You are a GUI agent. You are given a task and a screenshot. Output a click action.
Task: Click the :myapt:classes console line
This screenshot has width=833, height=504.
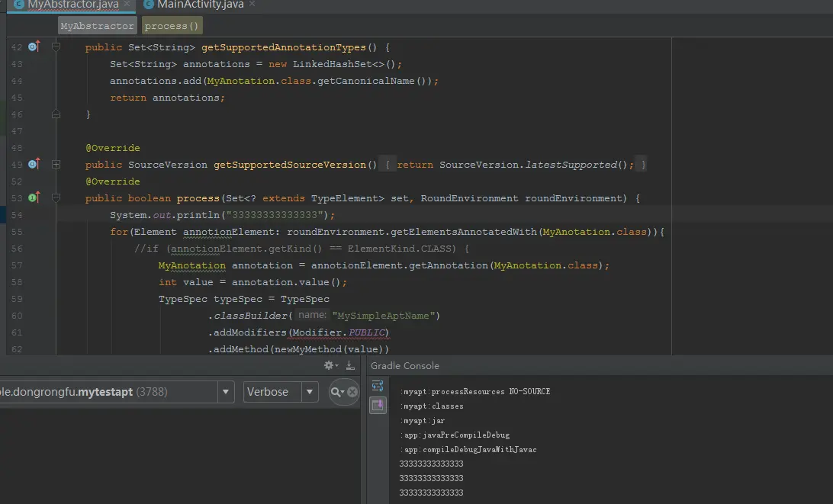tap(432, 406)
